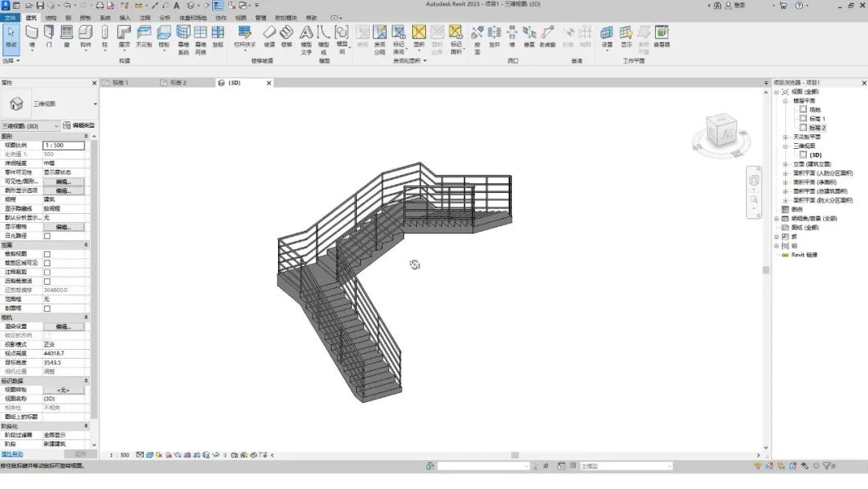Expand the Schedules/Quantities node in Project Browser

776,218
